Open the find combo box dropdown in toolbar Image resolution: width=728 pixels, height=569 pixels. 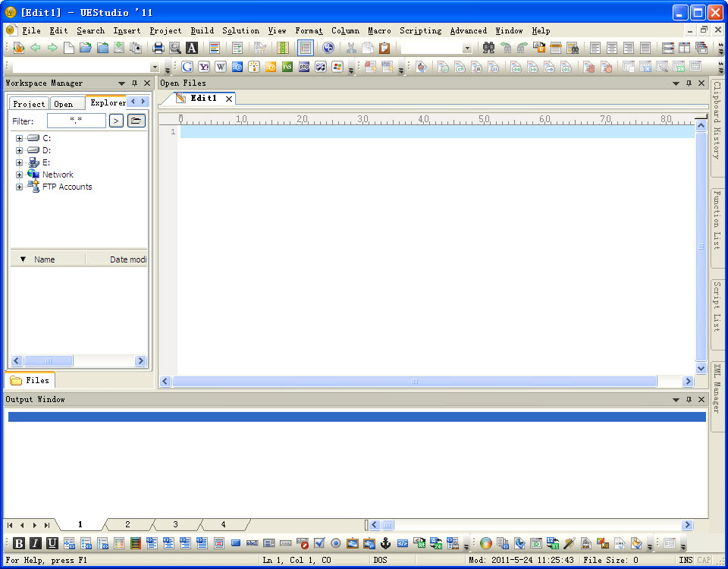coord(467,49)
